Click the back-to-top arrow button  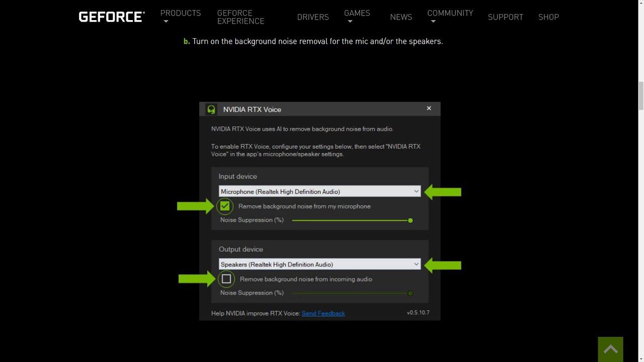tap(610, 349)
